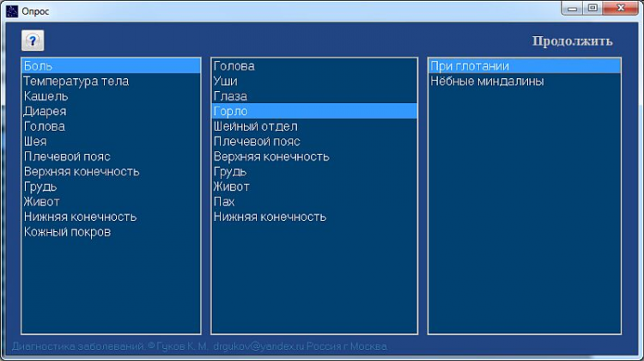Open the help question mark icon
The width and height of the screenshot is (644, 361).
(x=33, y=40)
